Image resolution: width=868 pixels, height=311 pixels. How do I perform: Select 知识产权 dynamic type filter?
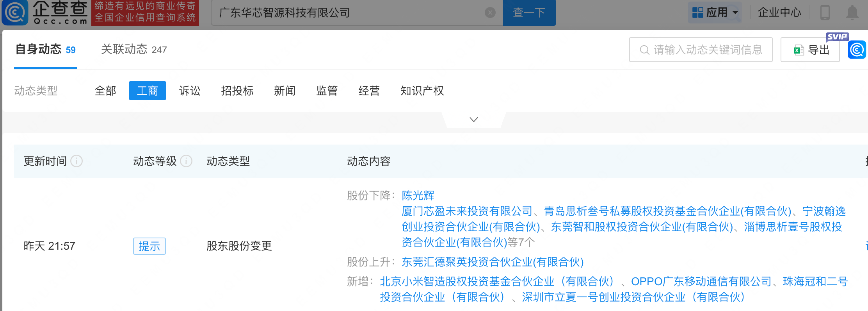(x=422, y=91)
